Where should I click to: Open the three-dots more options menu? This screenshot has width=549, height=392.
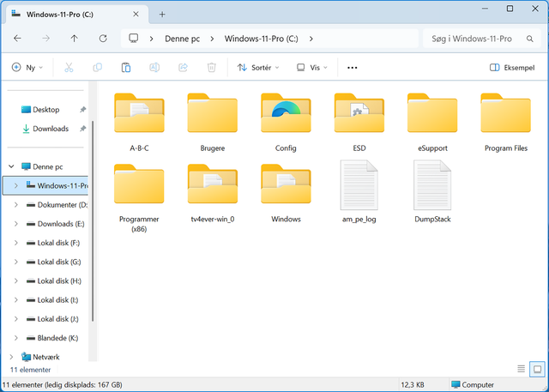point(353,68)
